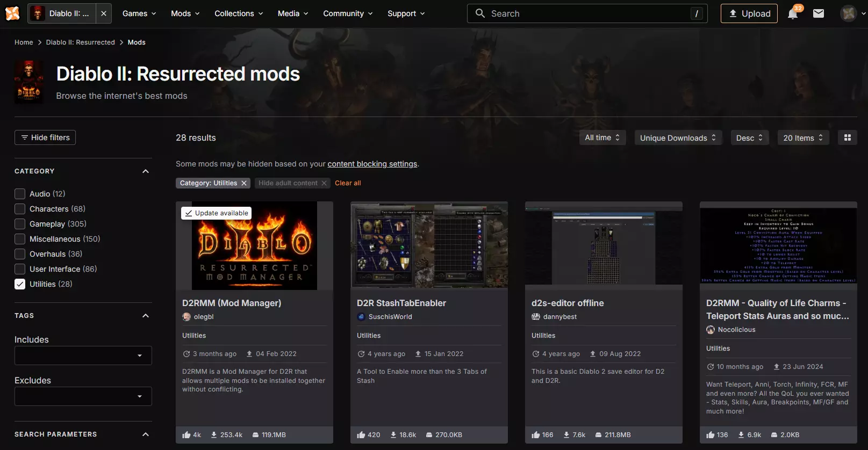Go to Diablo II: Resurrected breadcrumb
868x450 pixels.
click(x=81, y=42)
